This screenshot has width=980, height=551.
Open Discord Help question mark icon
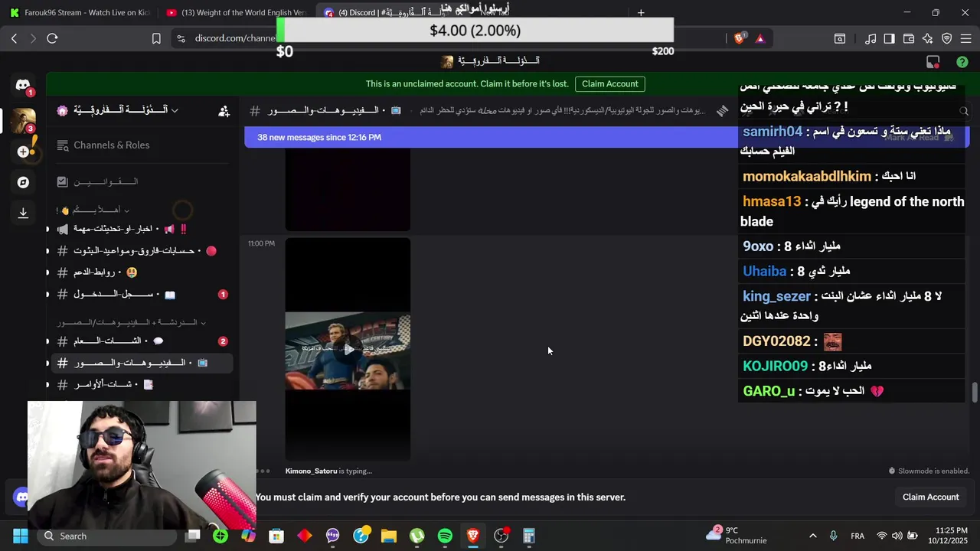point(962,62)
